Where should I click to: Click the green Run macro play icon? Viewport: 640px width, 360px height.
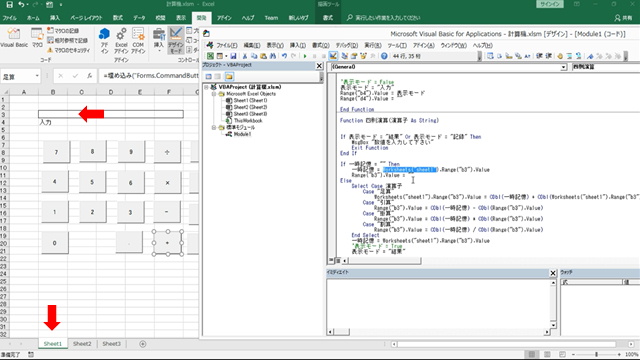coord(305,56)
